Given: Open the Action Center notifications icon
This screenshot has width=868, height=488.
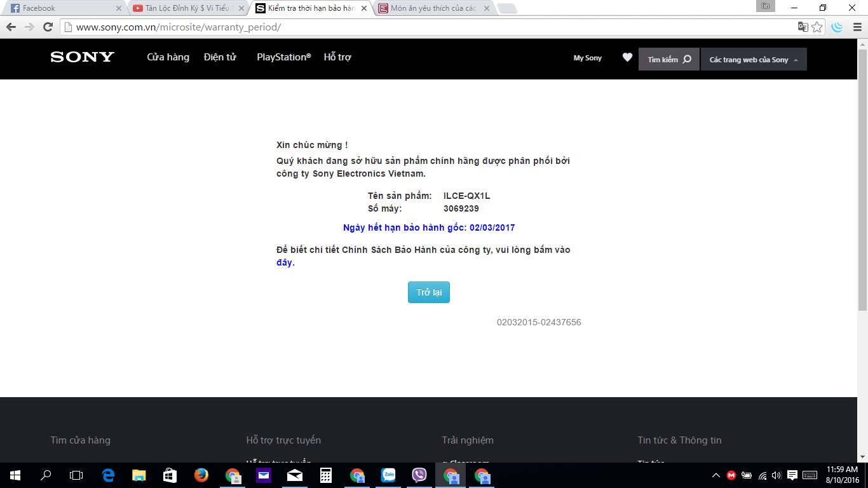Looking at the screenshot, I should click(x=792, y=475).
